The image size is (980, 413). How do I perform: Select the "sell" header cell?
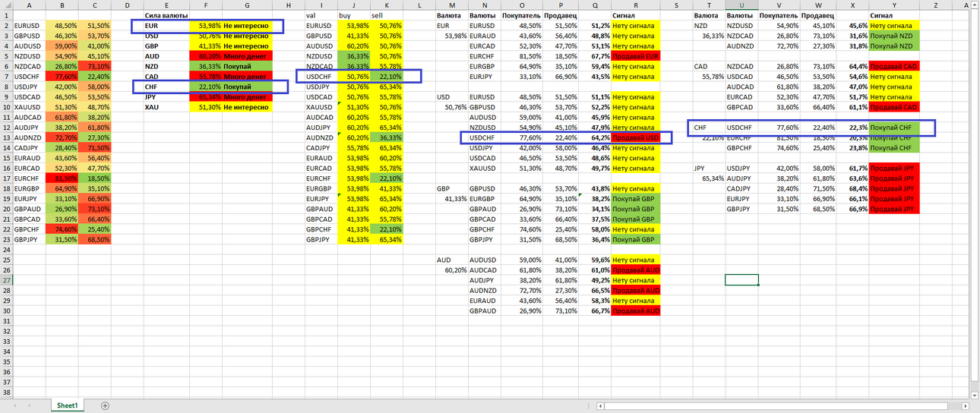pyautogui.click(x=387, y=14)
